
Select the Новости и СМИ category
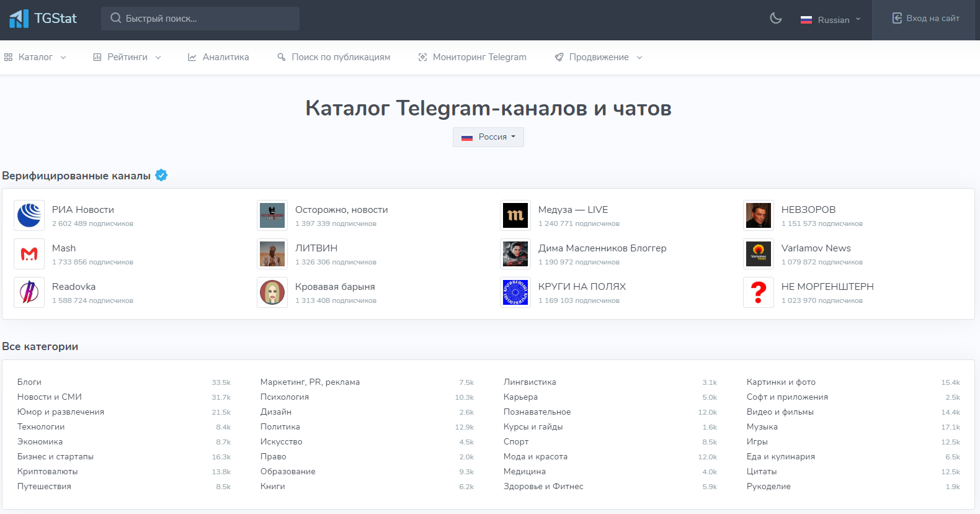[50, 397]
